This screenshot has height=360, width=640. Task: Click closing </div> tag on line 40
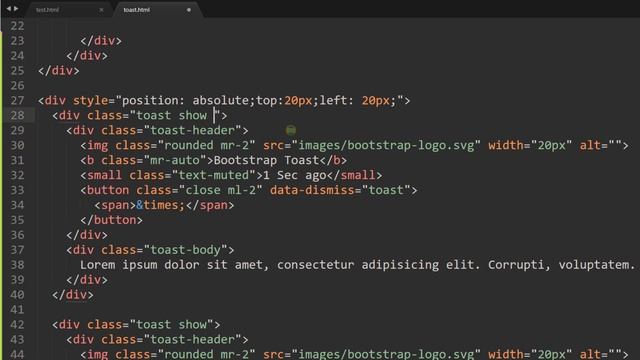pos(73,295)
